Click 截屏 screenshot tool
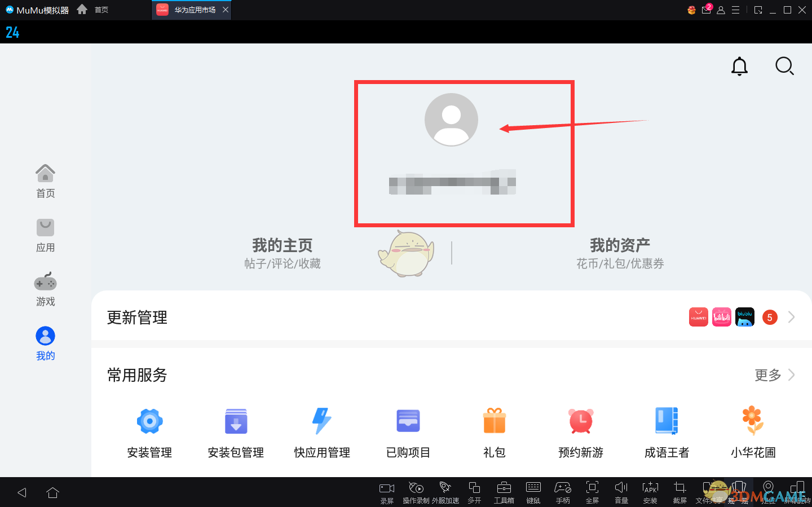Viewport: 812px width, 507px height. point(680,492)
